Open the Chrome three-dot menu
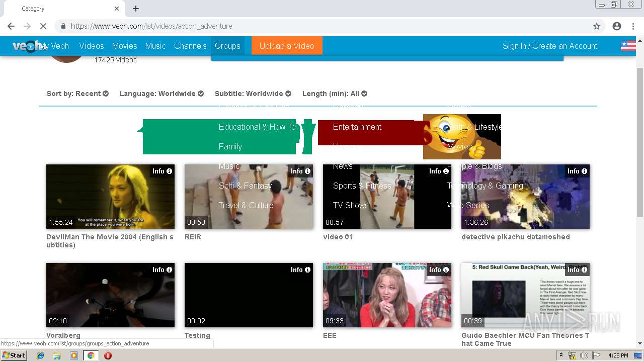Viewport: 644px width, 362px height. tap(633, 26)
